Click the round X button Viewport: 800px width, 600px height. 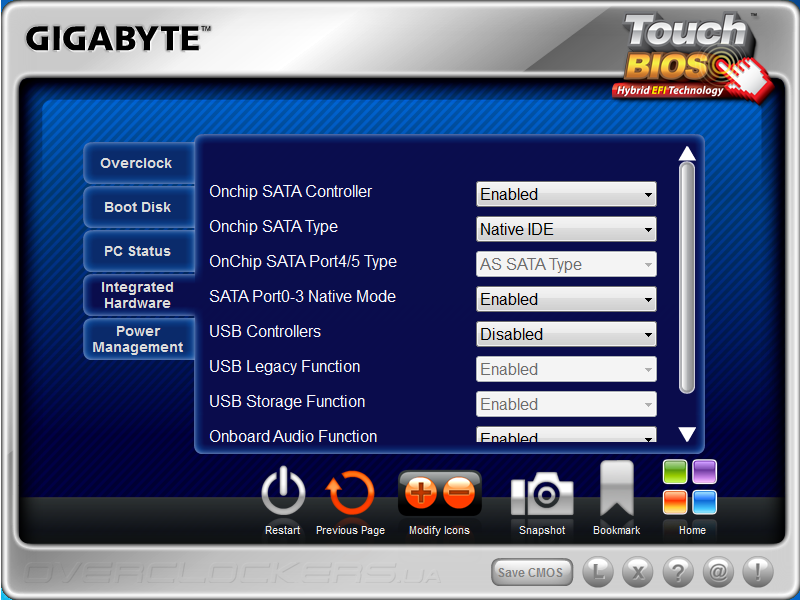click(x=638, y=571)
